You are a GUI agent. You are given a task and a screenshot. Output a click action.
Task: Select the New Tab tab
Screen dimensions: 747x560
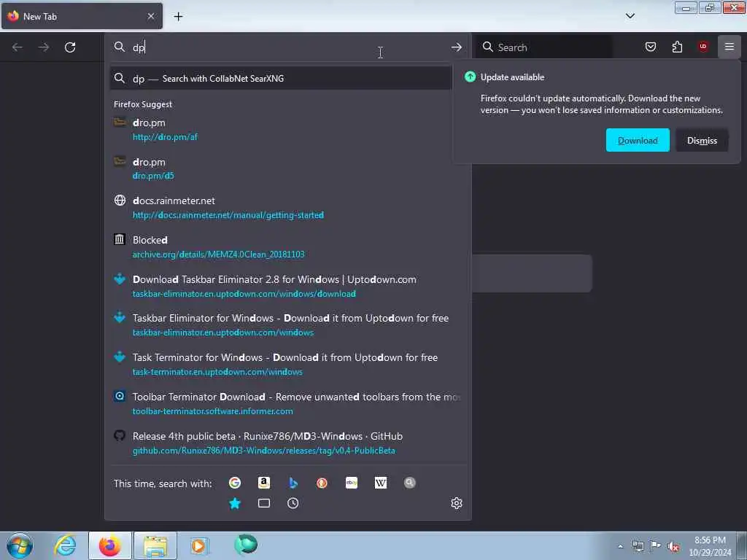82,16
